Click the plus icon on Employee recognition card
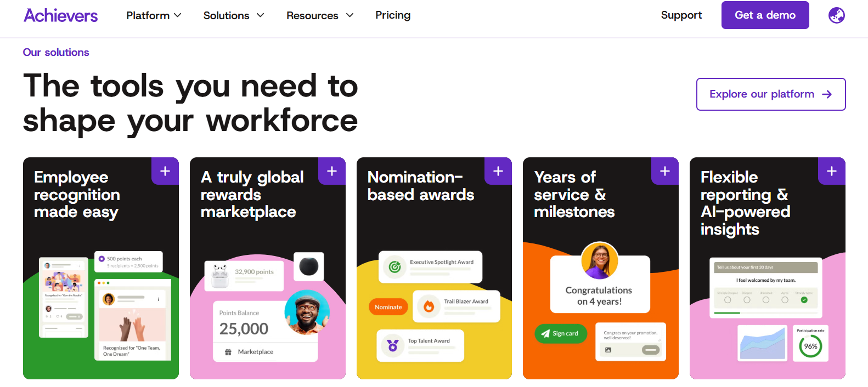This screenshot has width=868, height=387. coord(165,171)
